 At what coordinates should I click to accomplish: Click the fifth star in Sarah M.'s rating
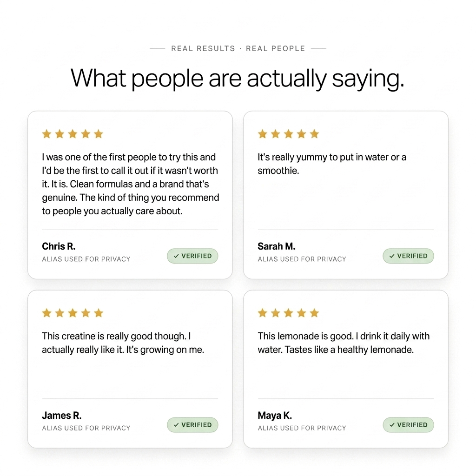point(315,134)
